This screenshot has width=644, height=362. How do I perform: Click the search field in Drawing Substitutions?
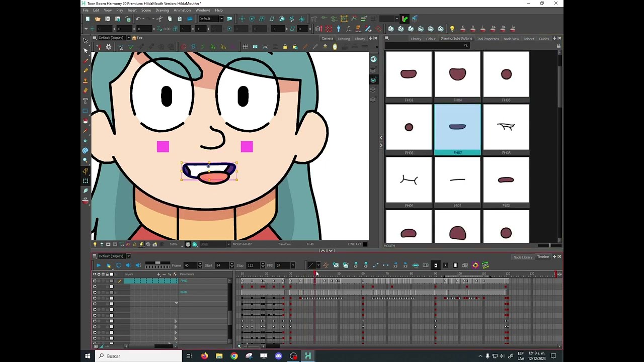click(427, 46)
